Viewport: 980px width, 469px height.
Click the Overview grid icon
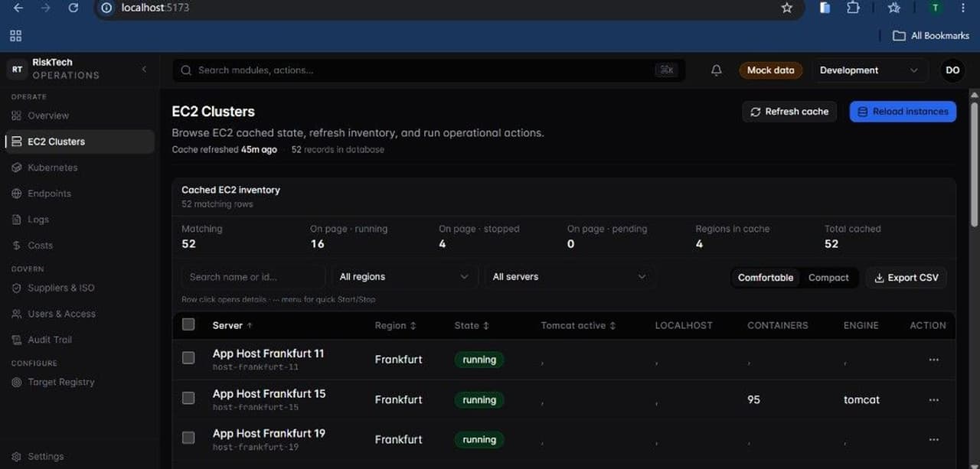17,116
